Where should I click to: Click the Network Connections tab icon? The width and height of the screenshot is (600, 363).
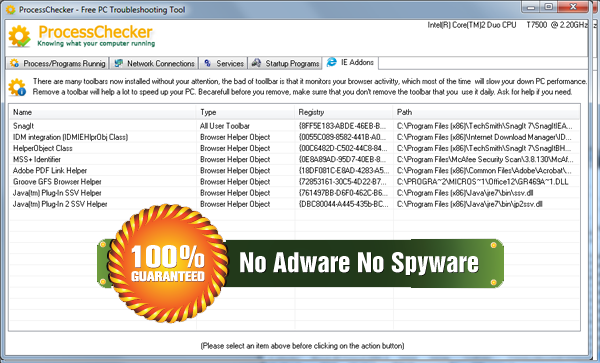[119, 63]
